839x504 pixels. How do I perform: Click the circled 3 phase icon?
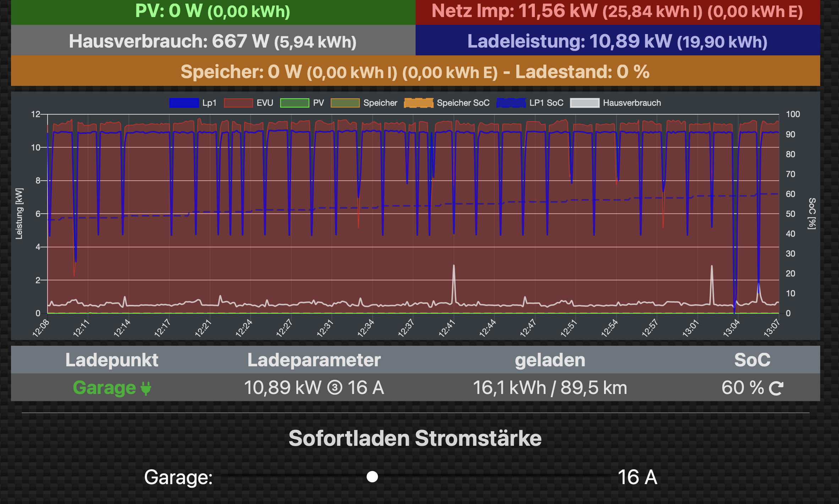(x=334, y=388)
